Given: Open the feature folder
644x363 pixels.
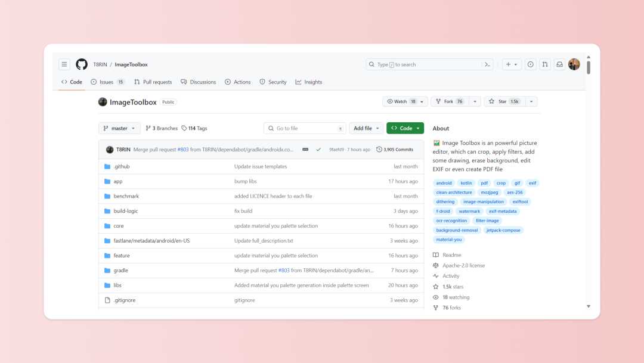Looking at the screenshot, I should point(122,256).
